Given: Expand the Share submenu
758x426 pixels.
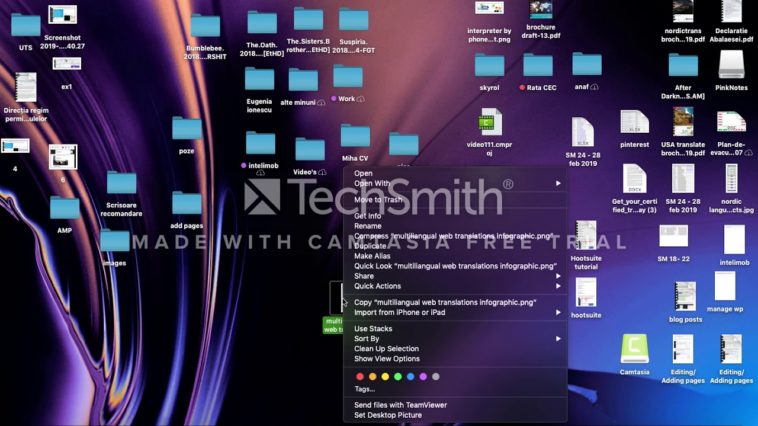Looking at the screenshot, I should coord(364,276).
